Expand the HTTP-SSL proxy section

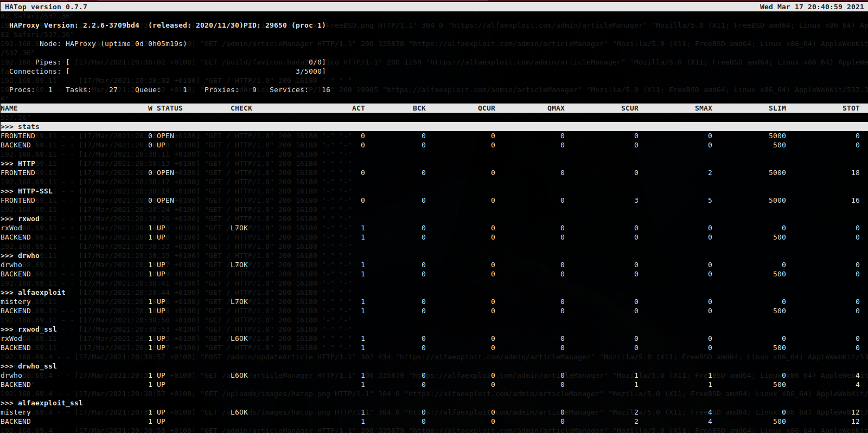[35, 191]
